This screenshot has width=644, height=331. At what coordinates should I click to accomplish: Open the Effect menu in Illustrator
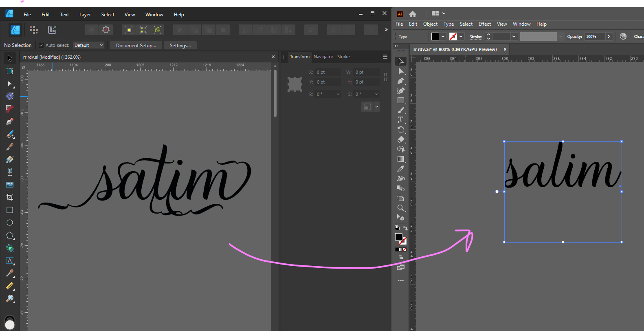[485, 24]
